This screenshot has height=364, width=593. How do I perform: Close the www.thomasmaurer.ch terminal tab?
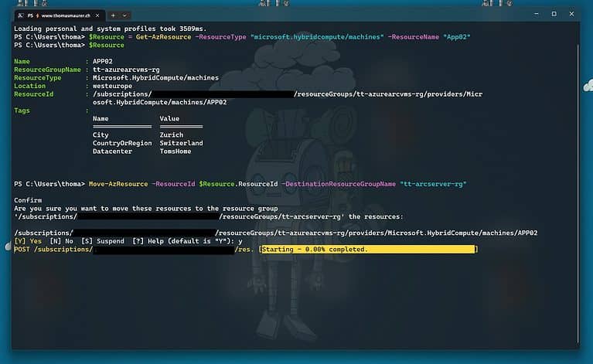(x=97, y=15)
